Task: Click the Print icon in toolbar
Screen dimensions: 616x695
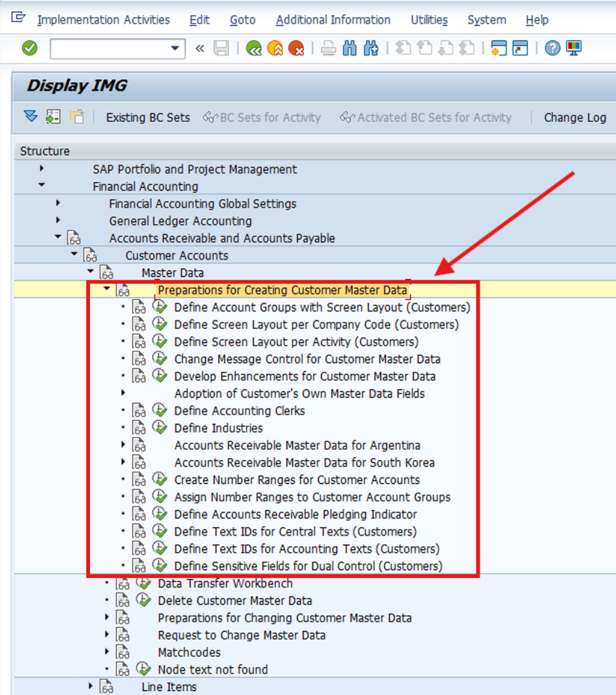Action: click(328, 49)
